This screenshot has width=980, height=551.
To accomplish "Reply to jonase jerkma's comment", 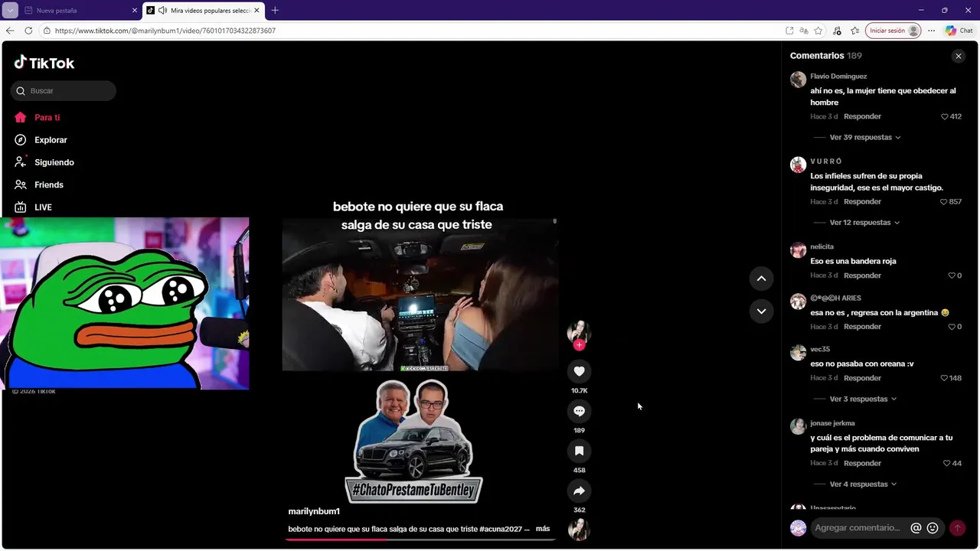I will click(x=862, y=463).
